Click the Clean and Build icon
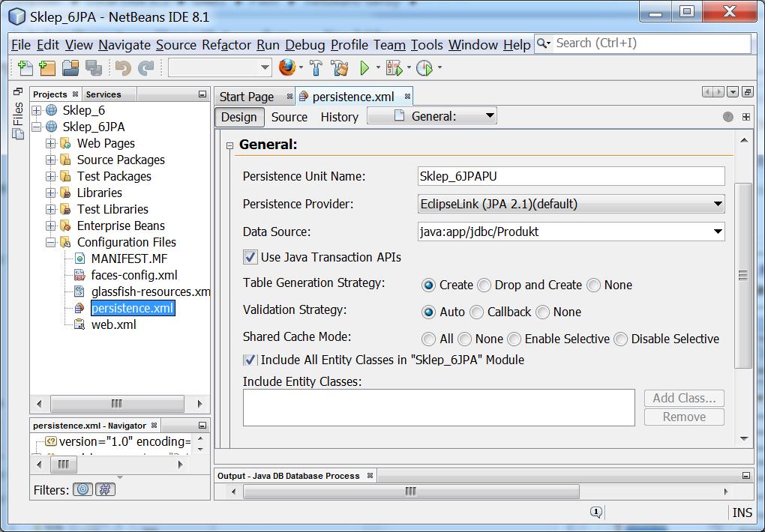 [339, 67]
